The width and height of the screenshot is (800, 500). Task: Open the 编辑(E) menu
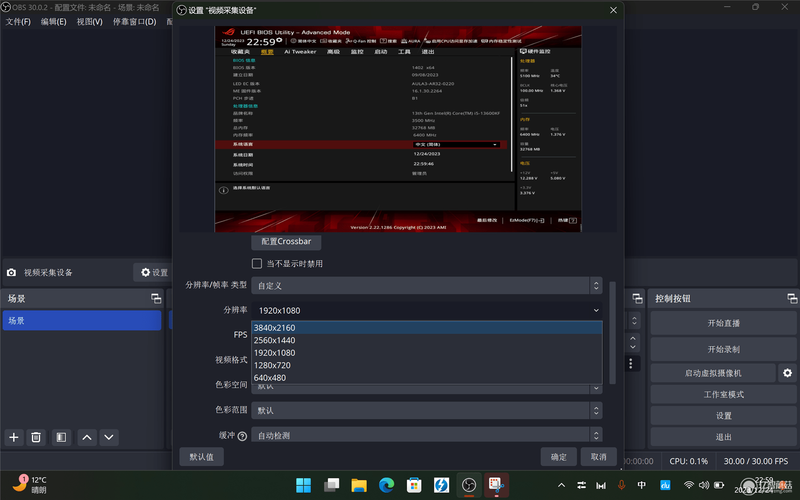tap(54, 21)
